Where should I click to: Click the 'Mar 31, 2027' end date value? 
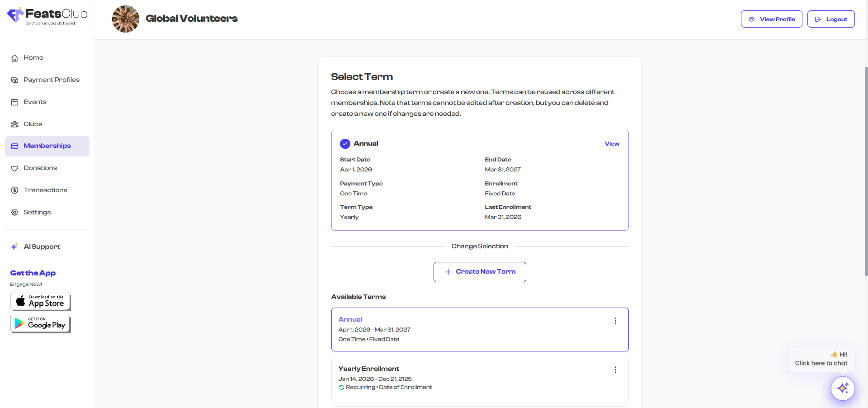(x=503, y=170)
